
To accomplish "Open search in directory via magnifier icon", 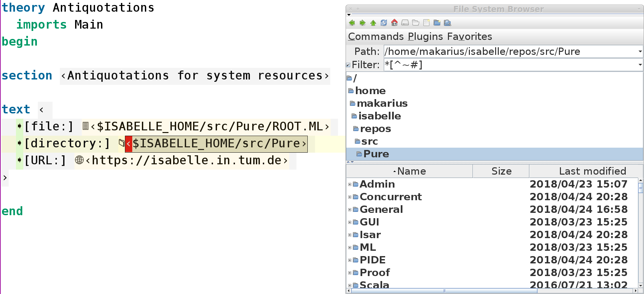I will point(448,23).
